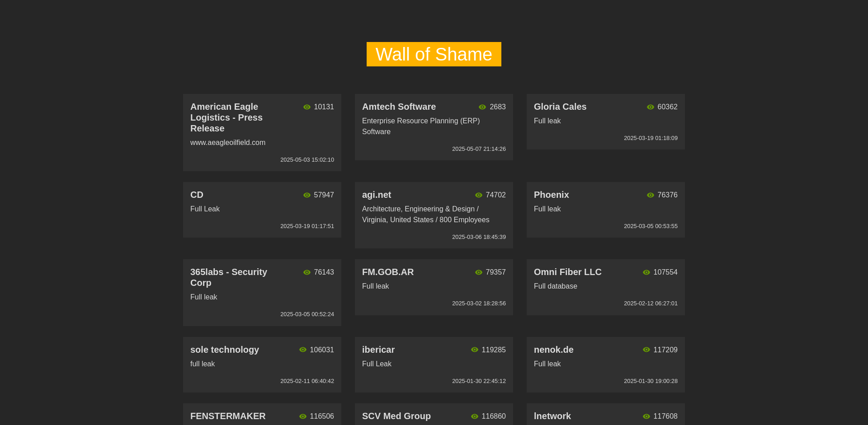The height and width of the screenshot is (425, 868).
Task: Open the American Eagle Logistics - Press Release title
Action: pyautogui.click(x=226, y=117)
